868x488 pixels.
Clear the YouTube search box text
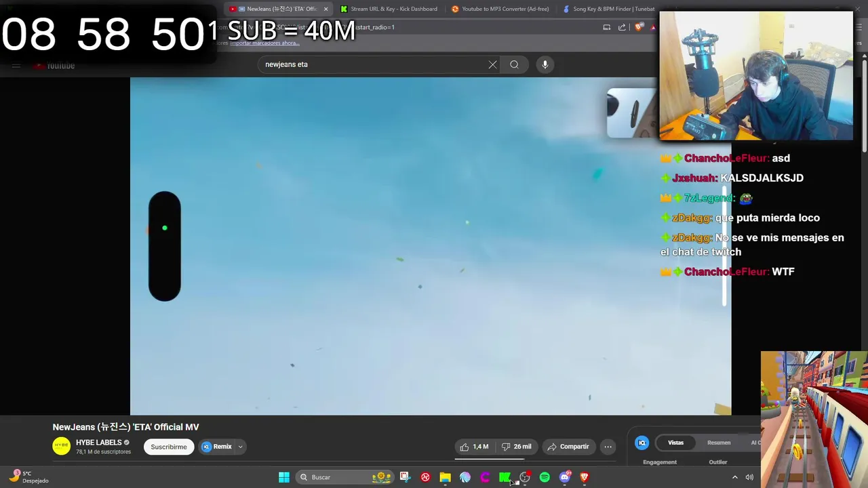click(x=492, y=64)
